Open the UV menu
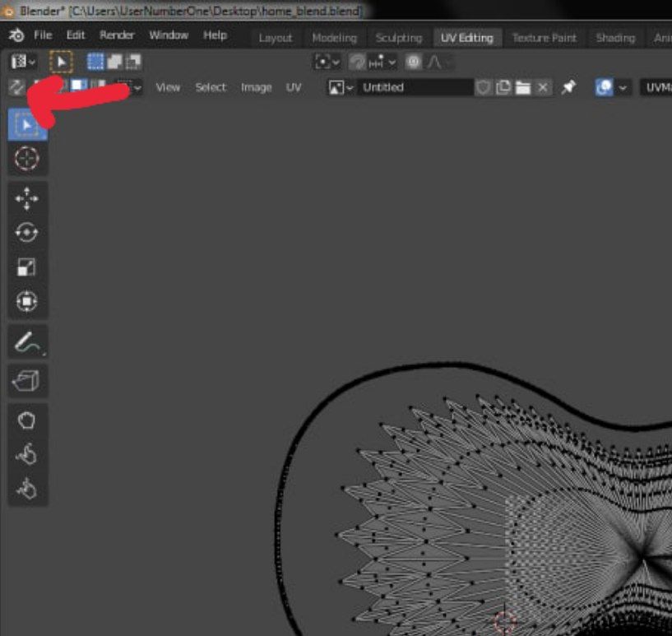 [294, 87]
